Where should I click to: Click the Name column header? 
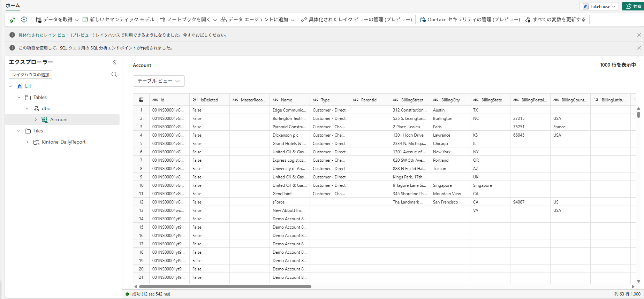(290, 100)
